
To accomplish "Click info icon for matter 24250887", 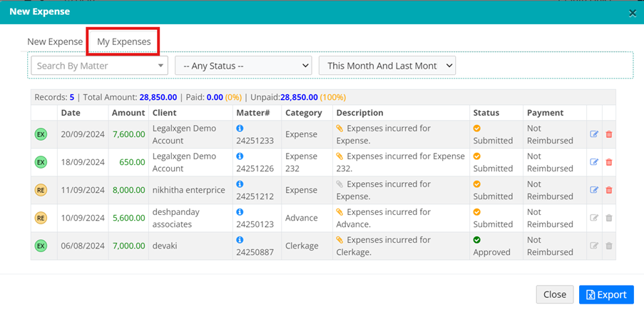I will [x=240, y=240].
